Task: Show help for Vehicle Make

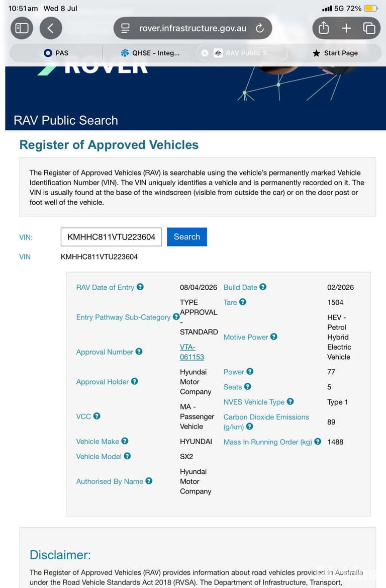Action: [x=125, y=441]
